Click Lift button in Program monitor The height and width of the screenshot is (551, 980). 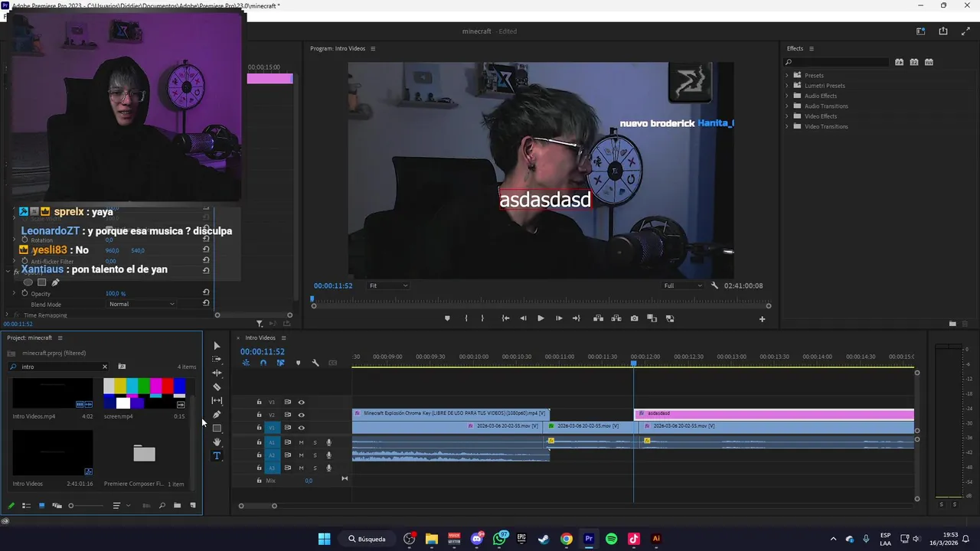click(x=598, y=318)
